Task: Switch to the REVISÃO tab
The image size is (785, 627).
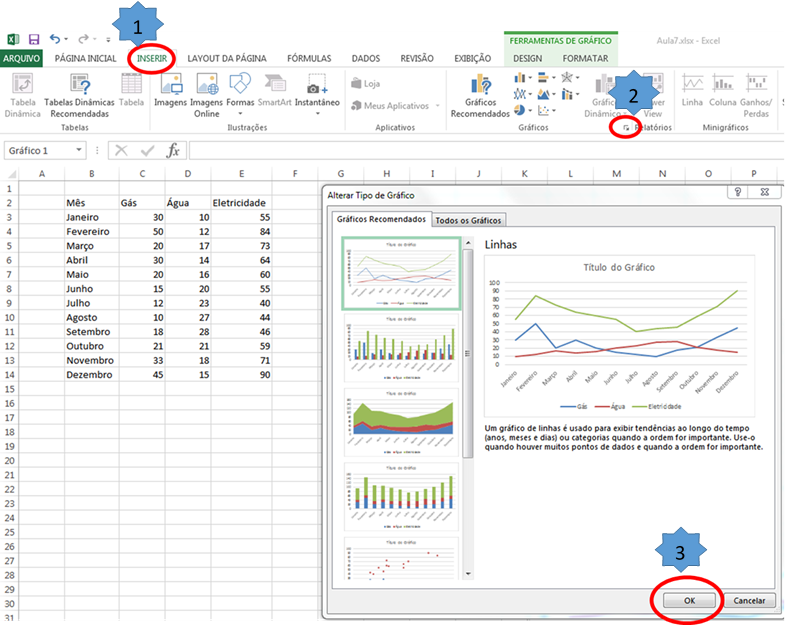Action: 417,58
